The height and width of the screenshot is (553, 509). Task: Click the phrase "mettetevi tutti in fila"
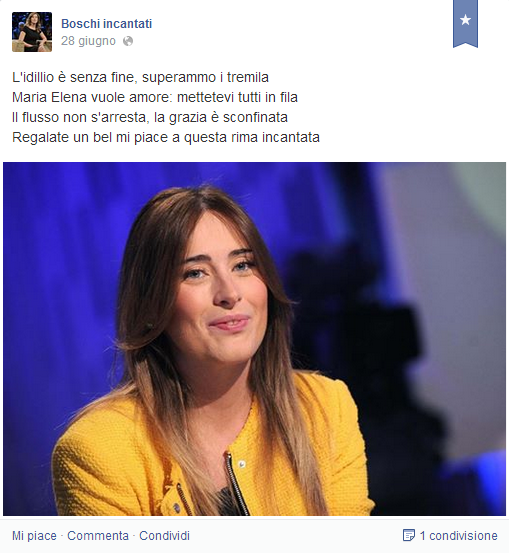tap(237, 97)
